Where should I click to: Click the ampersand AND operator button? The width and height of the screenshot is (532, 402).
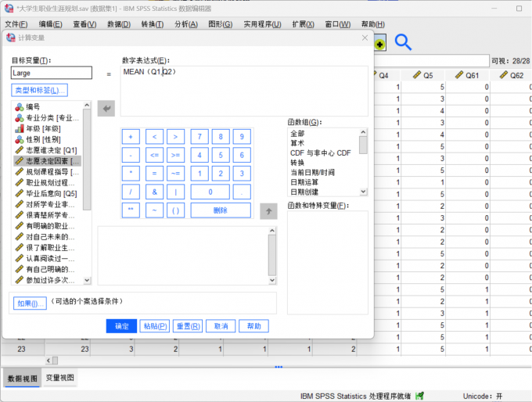[x=154, y=192]
